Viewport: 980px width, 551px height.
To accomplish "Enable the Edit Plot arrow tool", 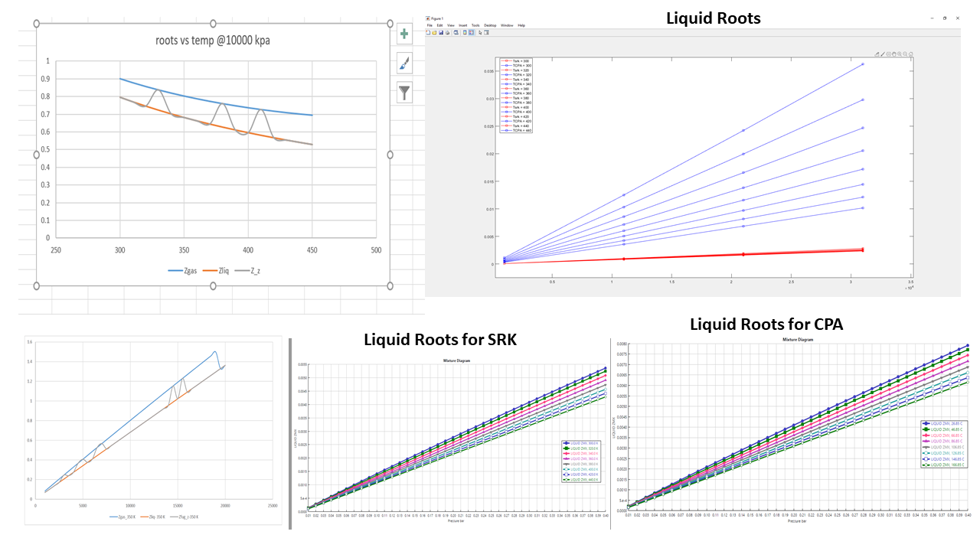I will coord(480,33).
